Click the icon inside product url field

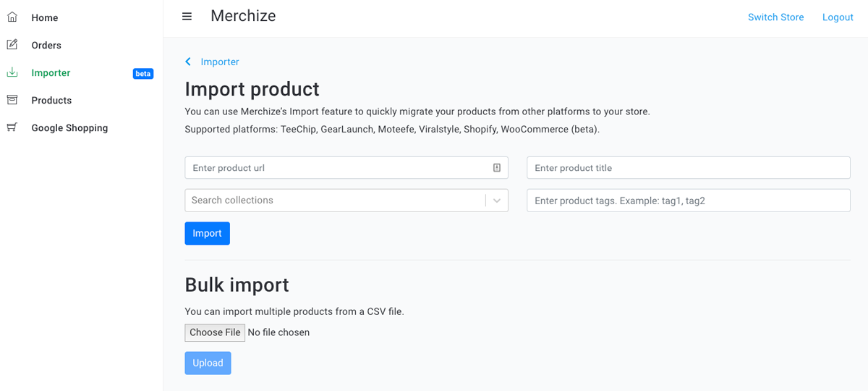497,167
